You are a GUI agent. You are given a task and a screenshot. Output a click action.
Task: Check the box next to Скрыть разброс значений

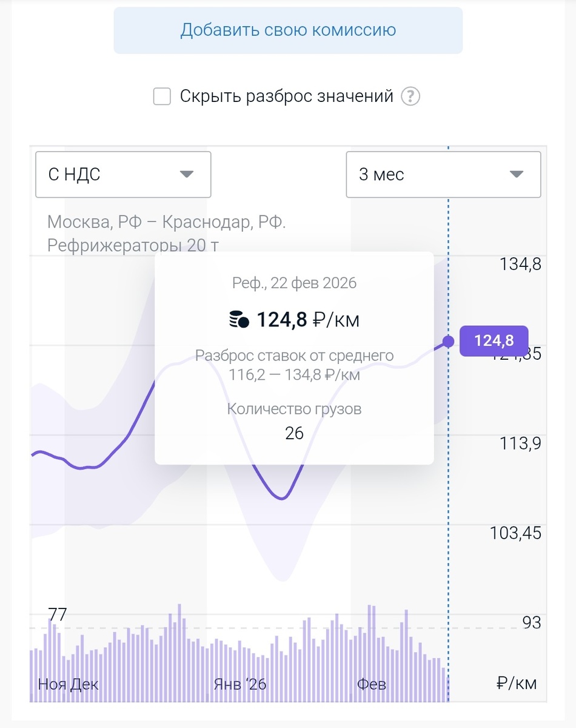[161, 96]
